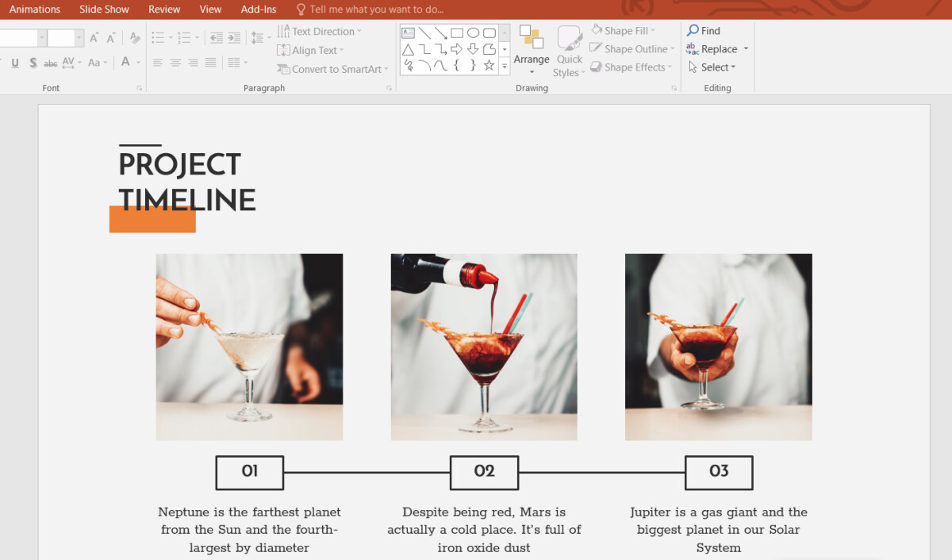Viewport: 952px width, 560px height.
Task: Toggle center text alignment
Action: 175,63
